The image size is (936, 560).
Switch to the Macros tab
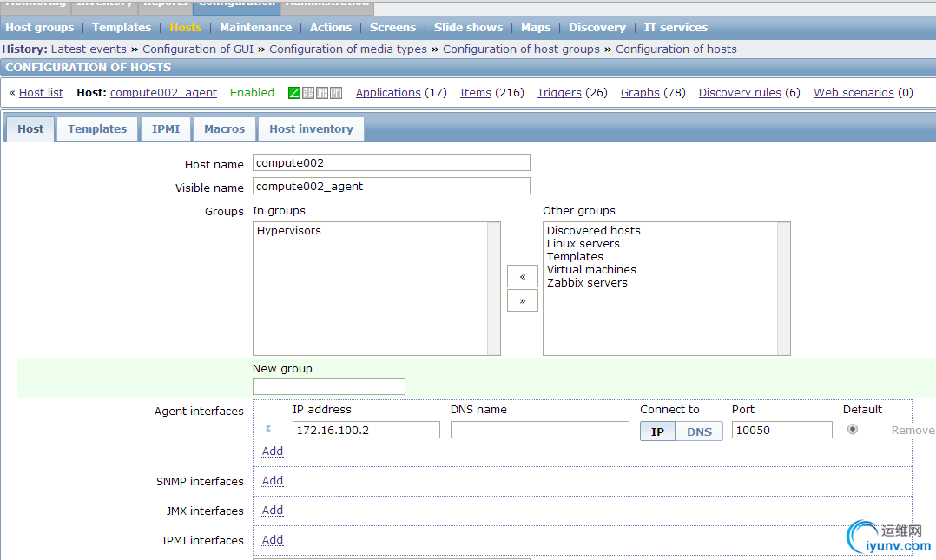[224, 129]
